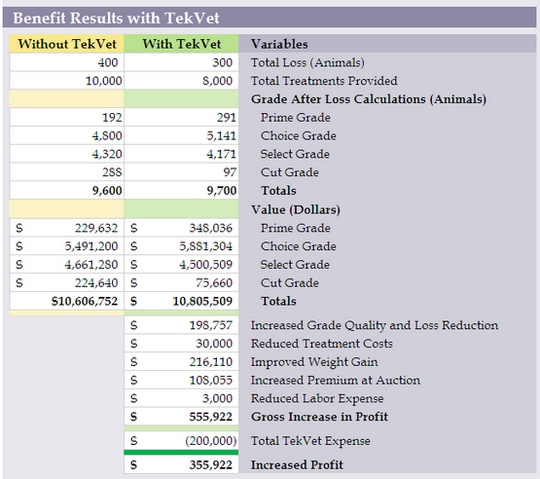Select the 8,000 treatments cell
The width and height of the screenshot is (540, 479).
click(x=181, y=81)
